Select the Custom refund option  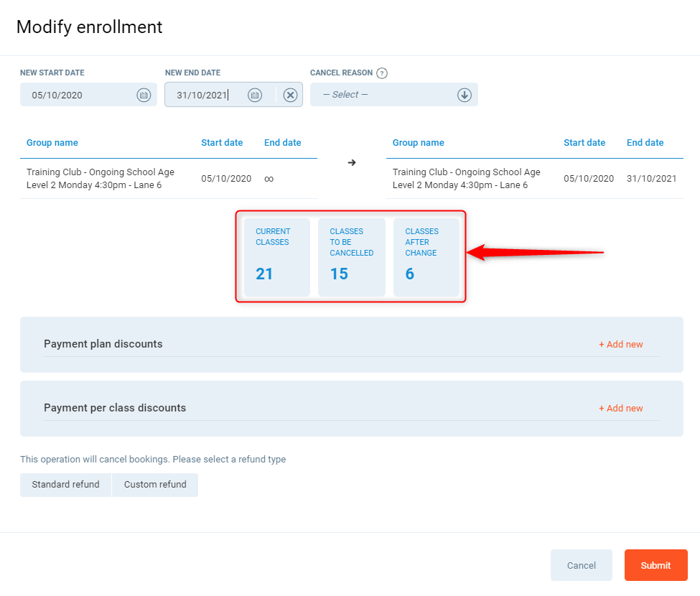point(155,485)
